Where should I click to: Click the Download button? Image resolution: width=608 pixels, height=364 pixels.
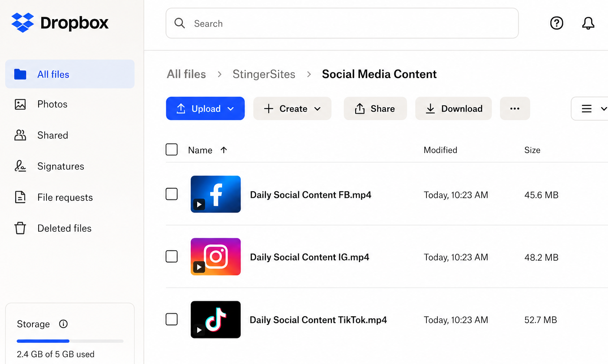click(453, 108)
